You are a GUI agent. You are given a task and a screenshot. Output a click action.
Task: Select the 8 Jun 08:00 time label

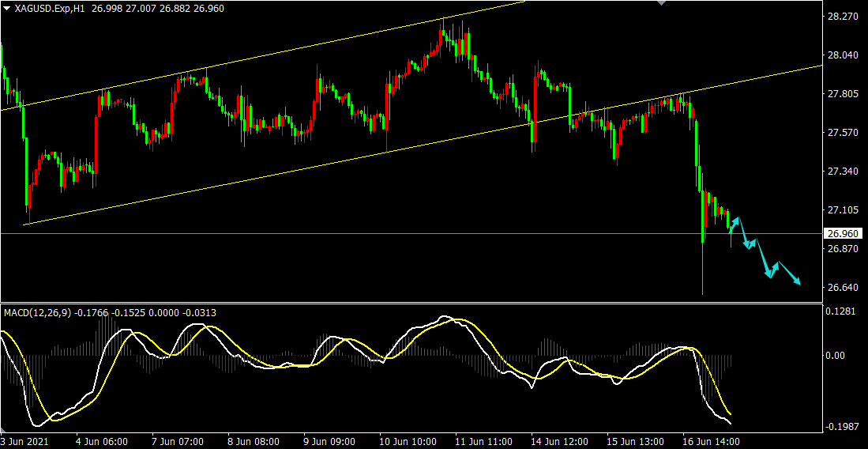tap(254, 442)
